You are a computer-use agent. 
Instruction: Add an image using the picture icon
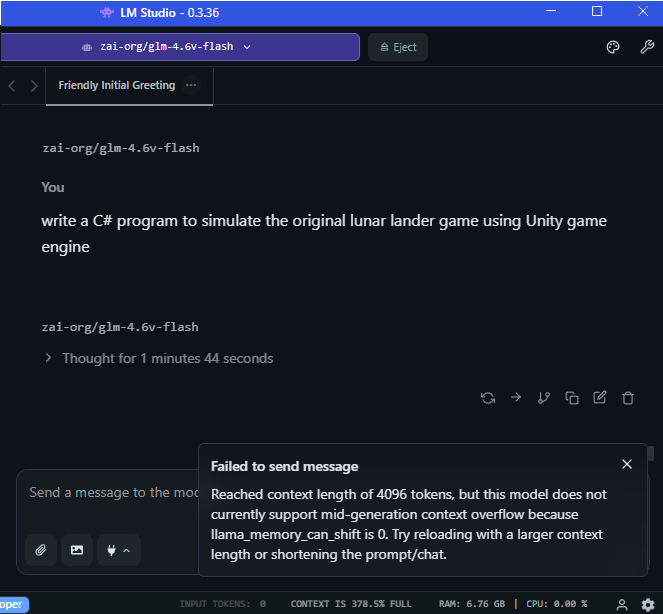pyautogui.click(x=76, y=550)
